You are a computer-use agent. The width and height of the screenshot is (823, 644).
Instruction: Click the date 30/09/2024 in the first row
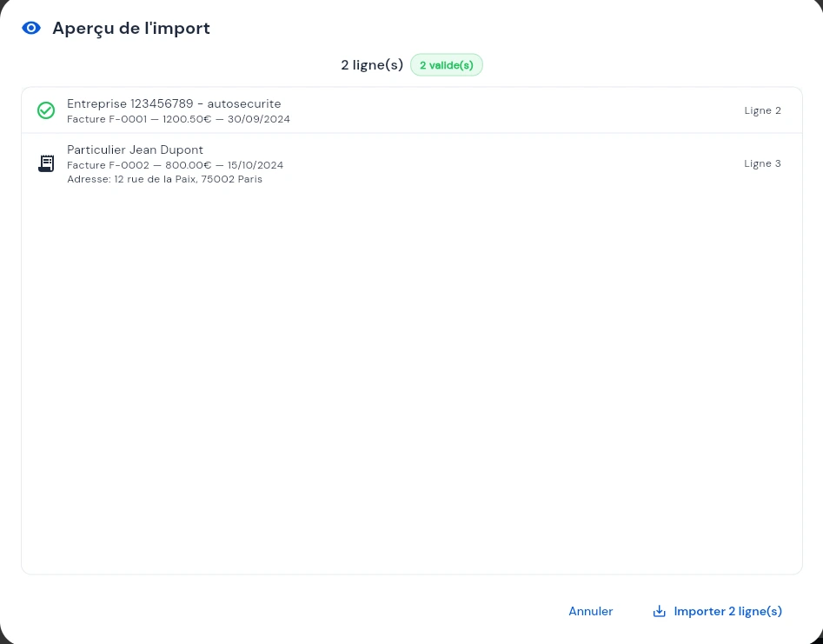(x=259, y=119)
